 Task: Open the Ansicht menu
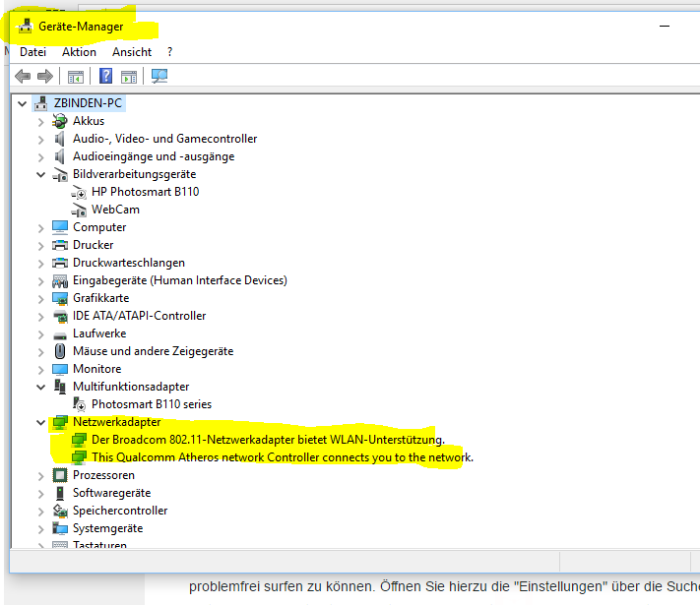pos(132,52)
